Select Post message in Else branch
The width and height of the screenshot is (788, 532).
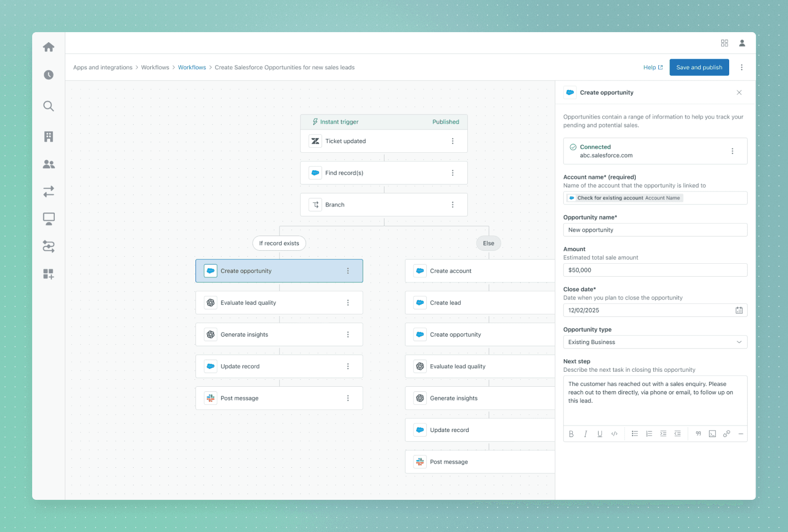click(x=480, y=462)
